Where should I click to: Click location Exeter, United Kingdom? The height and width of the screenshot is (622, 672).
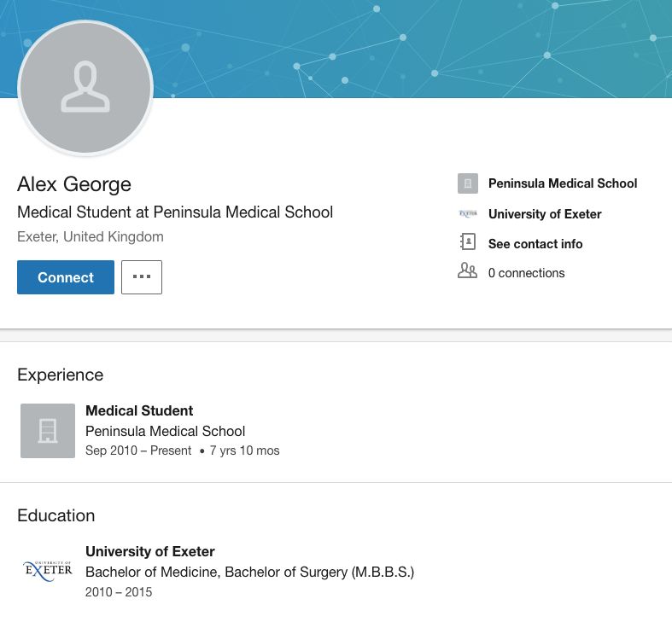click(x=90, y=236)
